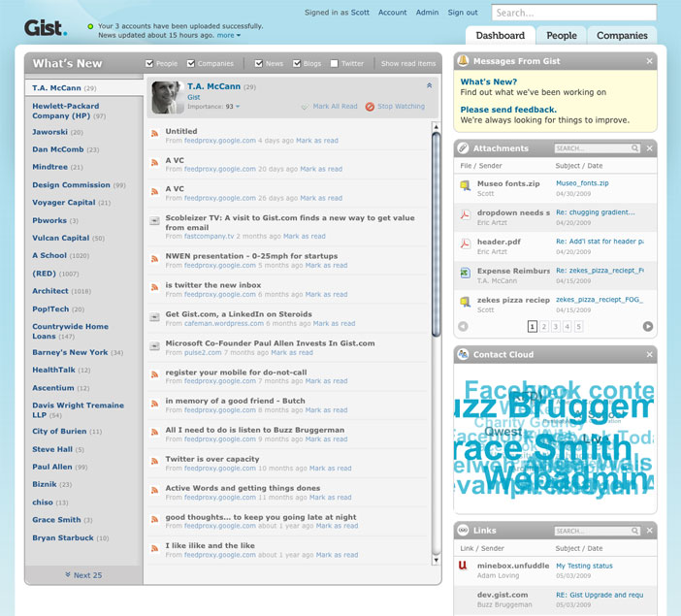Click the unfuddle icon for minebox.unfuddle
The width and height of the screenshot is (681, 616).
point(463,566)
